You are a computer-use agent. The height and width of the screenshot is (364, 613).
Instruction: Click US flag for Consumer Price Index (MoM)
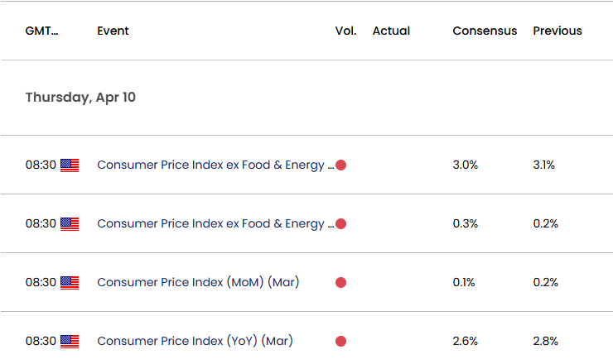(70, 282)
